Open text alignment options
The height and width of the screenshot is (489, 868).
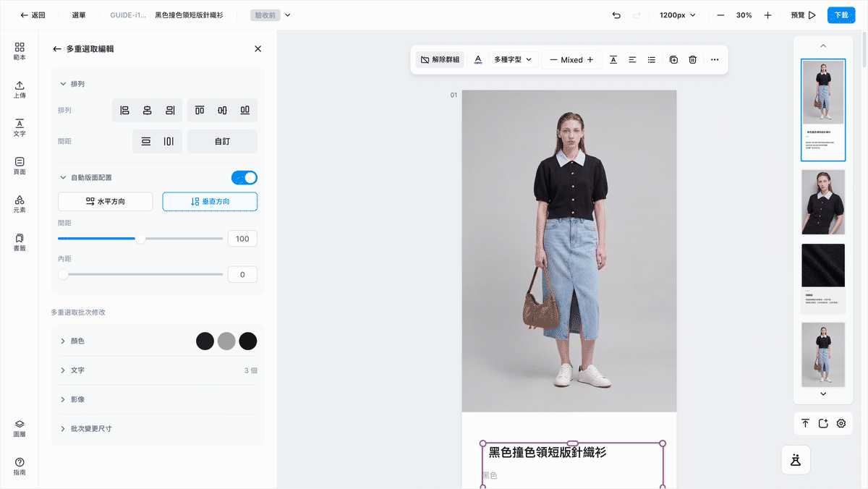tap(632, 60)
